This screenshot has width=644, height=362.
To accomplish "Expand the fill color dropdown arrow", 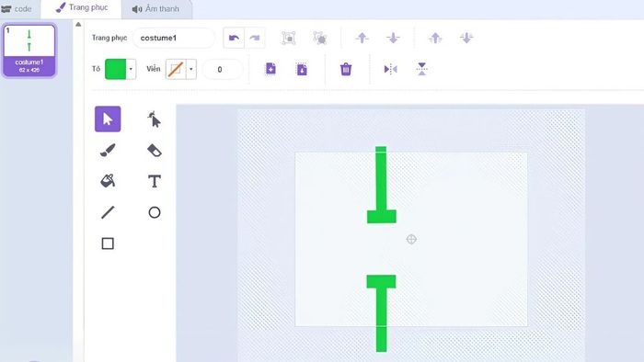I will tap(131, 69).
